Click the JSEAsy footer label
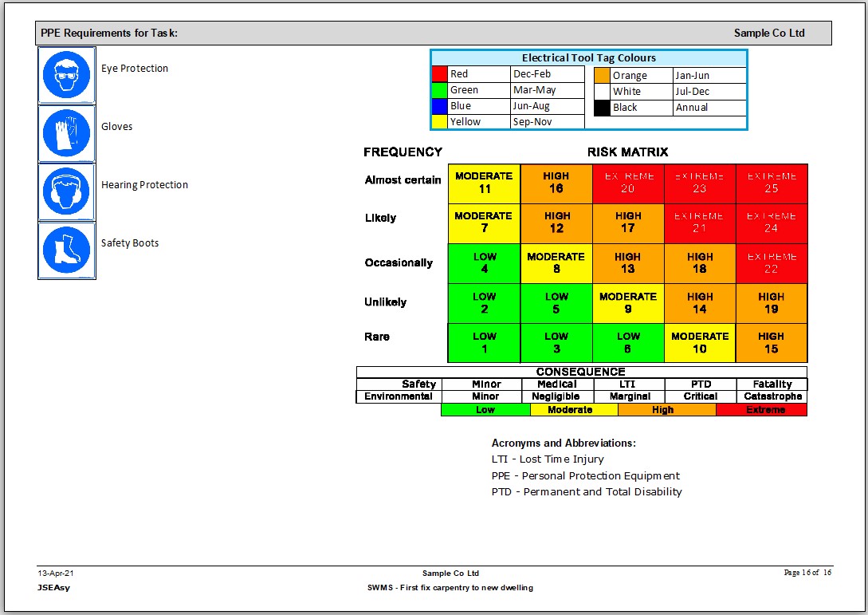Screen dimensions: 868x615 point(53,587)
